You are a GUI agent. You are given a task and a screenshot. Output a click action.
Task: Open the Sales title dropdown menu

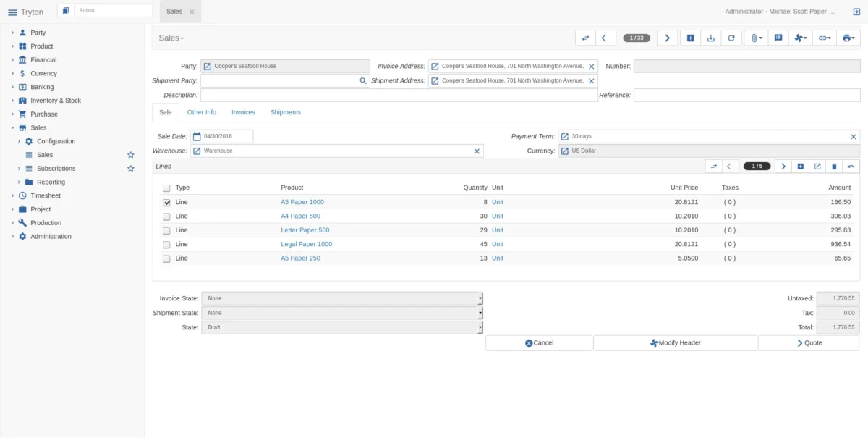[171, 38]
